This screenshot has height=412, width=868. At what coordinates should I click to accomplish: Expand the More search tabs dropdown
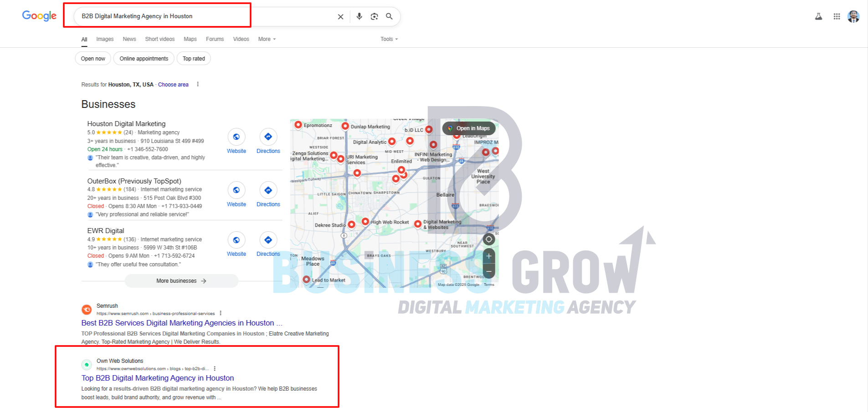pyautogui.click(x=267, y=39)
